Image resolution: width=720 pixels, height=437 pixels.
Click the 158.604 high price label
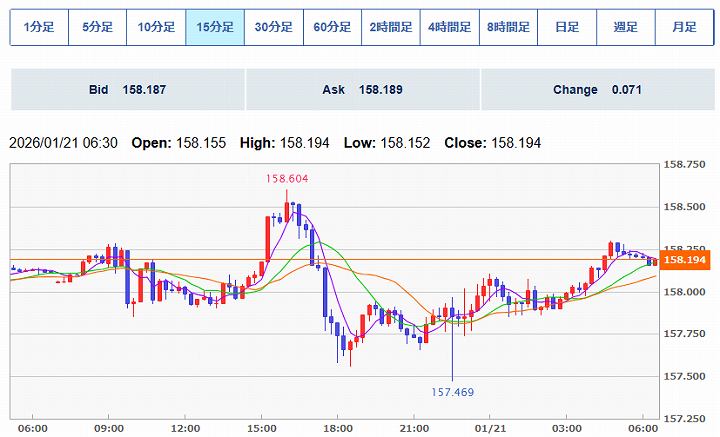286,179
